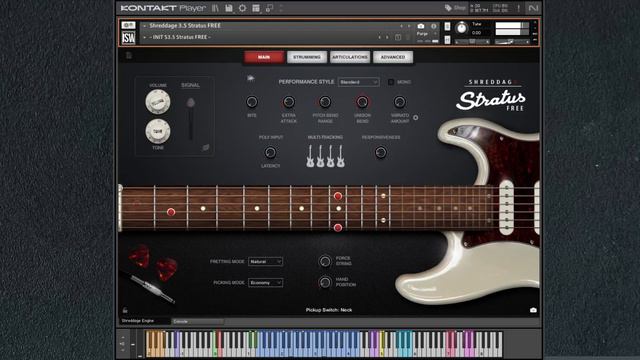
Task: Click the ISW instrument logo
Action: pyautogui.click(x=129, y=38)
